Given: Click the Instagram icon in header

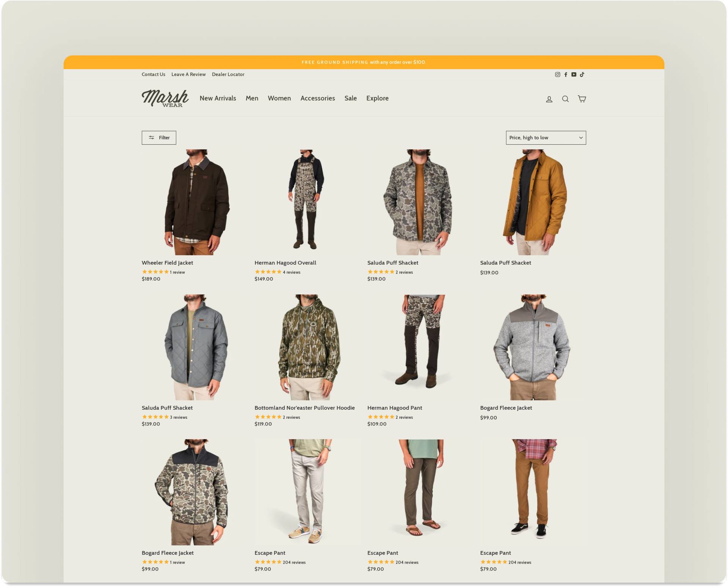Looking at the screenshot, I should tap(557, 75).
